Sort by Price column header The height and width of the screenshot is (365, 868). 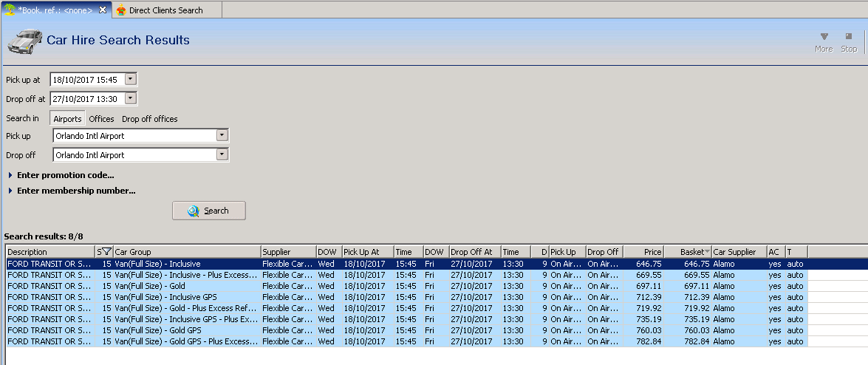643,252
